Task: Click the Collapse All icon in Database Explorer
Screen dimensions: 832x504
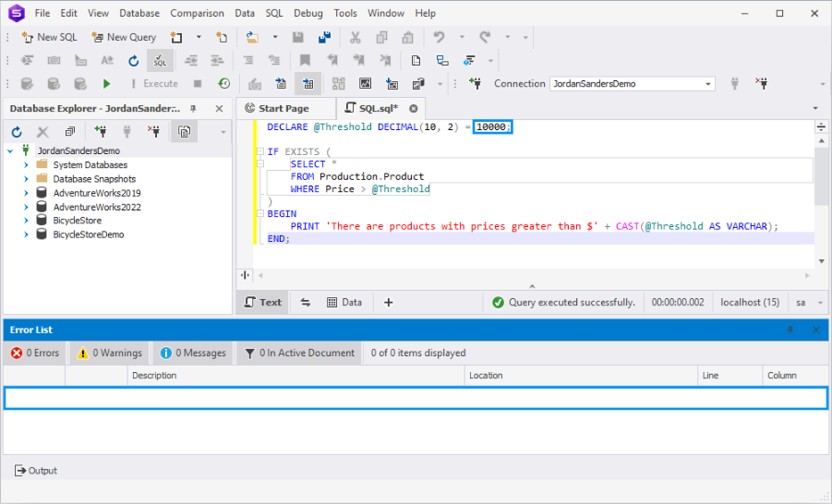Action: pyautogui.click(x=69, y=132)
